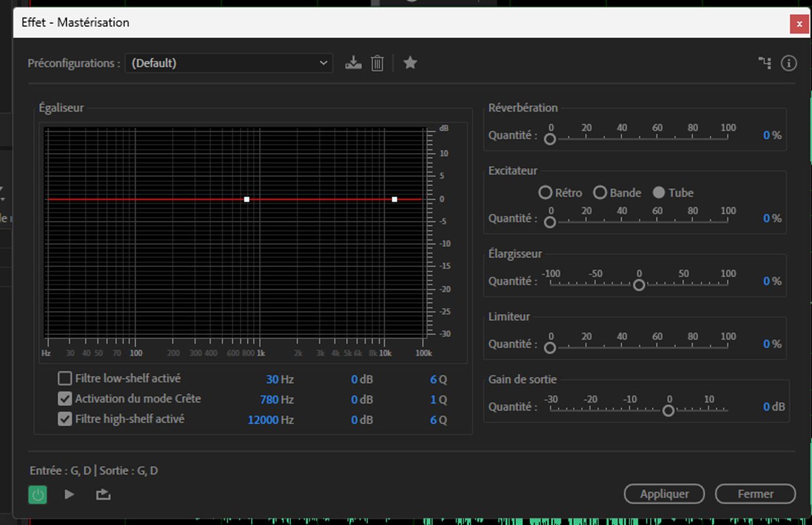
Task: Click the Appliquer button
Action: (x=664, y=494)
